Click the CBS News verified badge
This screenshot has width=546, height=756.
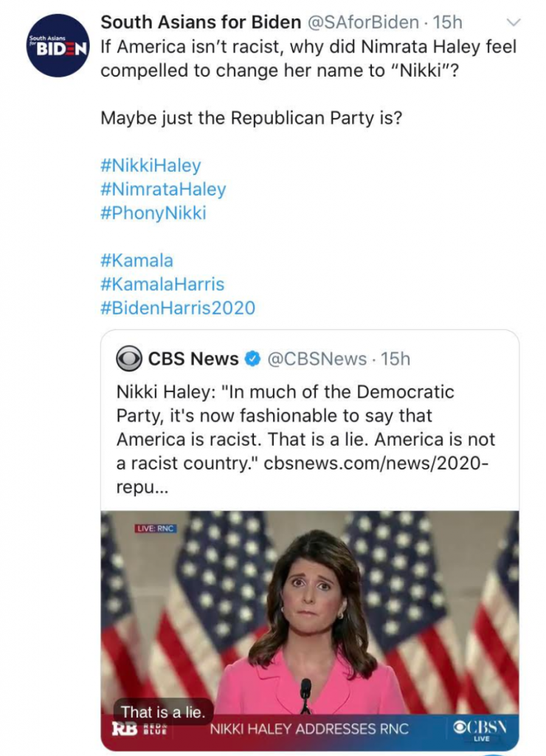[252, 359]
